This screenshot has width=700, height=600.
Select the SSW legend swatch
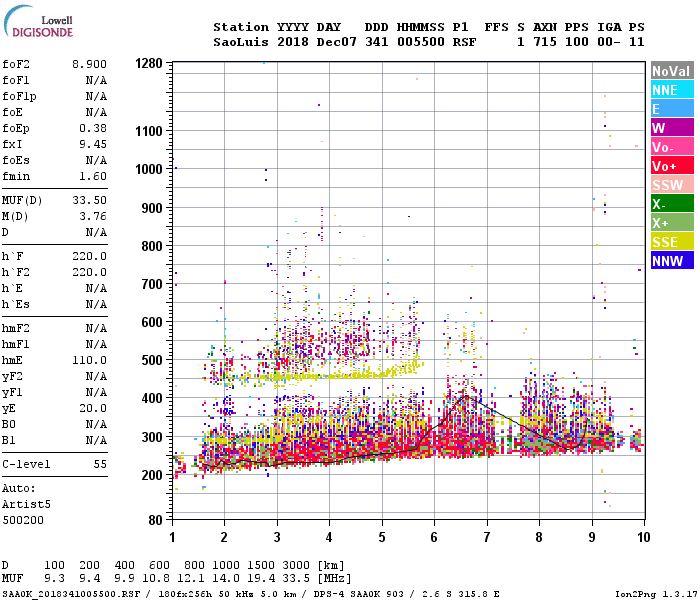[672, 184]
